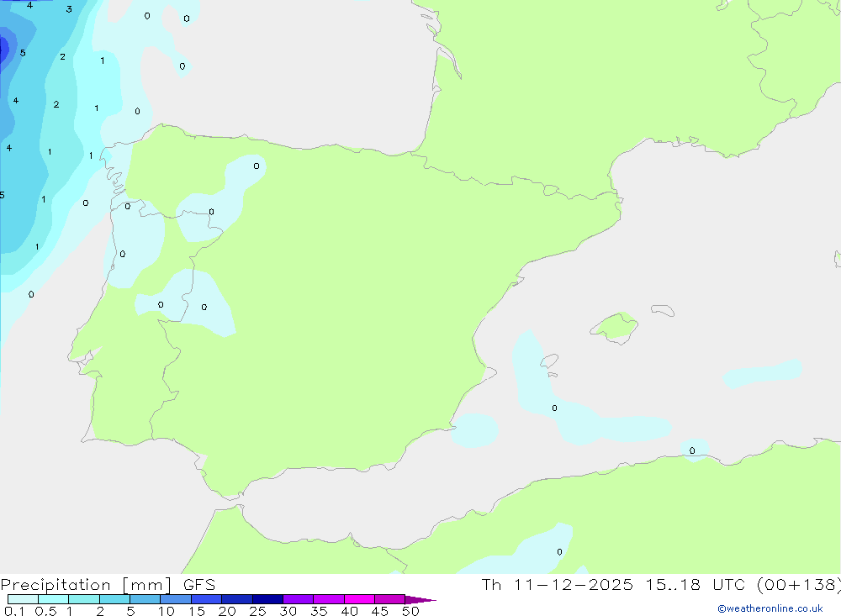This screenshot has height=616, width=841.
Task: Click the '35' legend scale label
Action: pos(319,611)
